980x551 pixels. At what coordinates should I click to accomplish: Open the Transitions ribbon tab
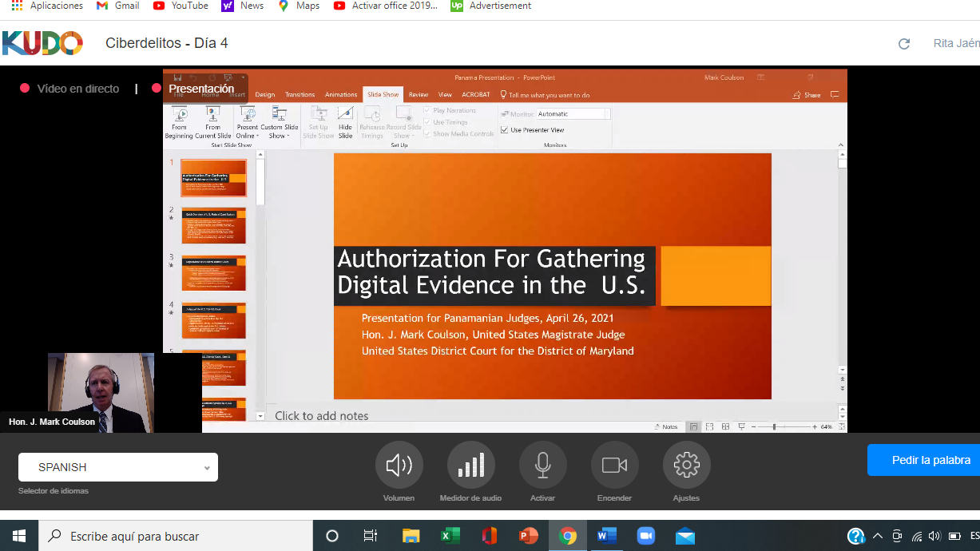tap(300, 95)
